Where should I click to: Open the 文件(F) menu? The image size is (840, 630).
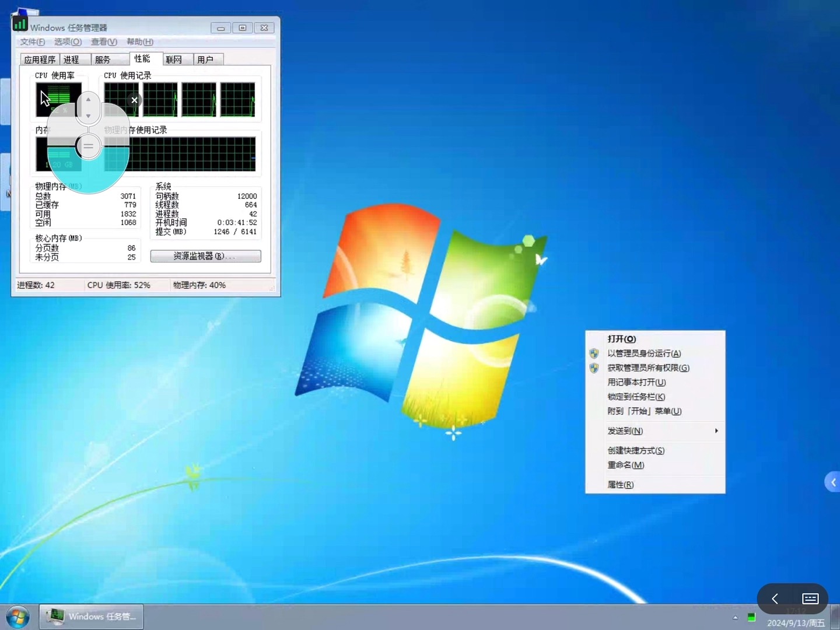33,42
